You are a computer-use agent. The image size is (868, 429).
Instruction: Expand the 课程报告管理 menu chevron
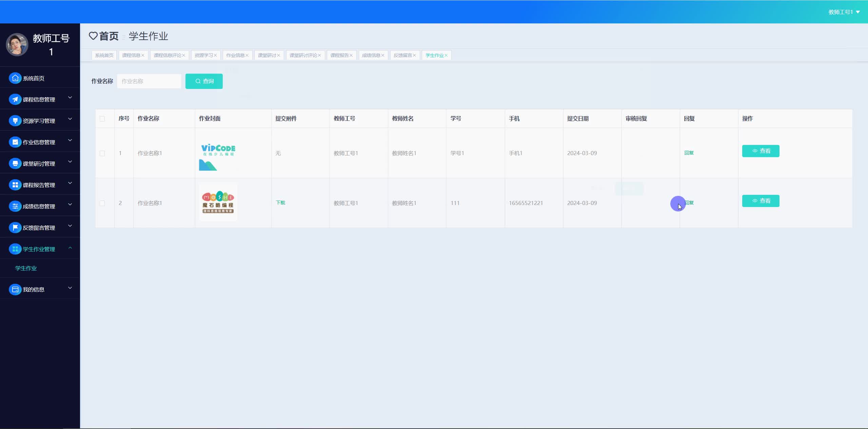pos(70,184)
